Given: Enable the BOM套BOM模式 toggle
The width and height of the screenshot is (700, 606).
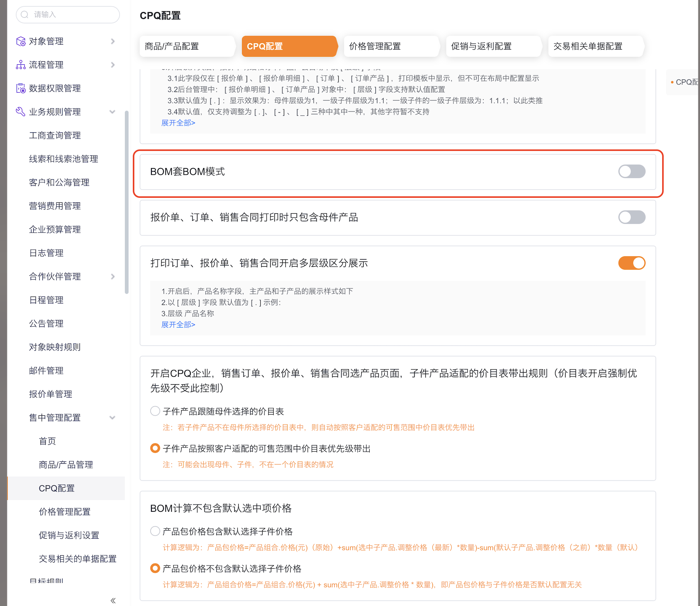Looking at the screenshot, I should tap(632, 171).
